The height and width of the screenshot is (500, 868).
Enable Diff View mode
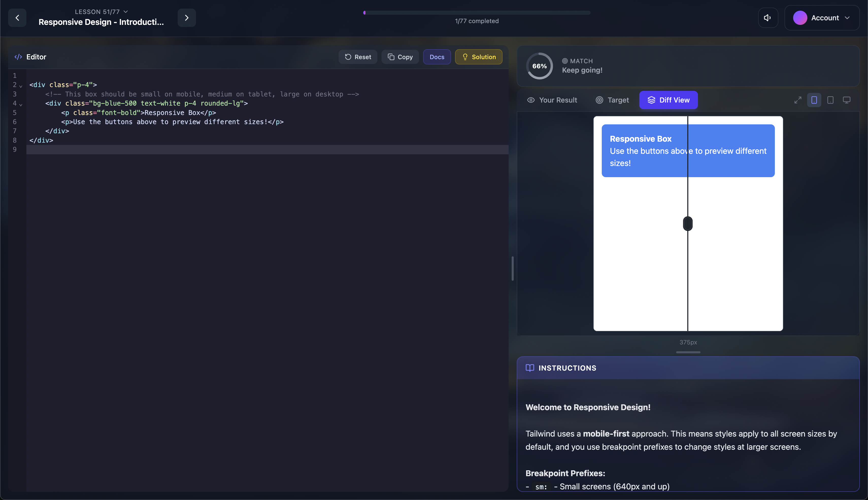668,100
